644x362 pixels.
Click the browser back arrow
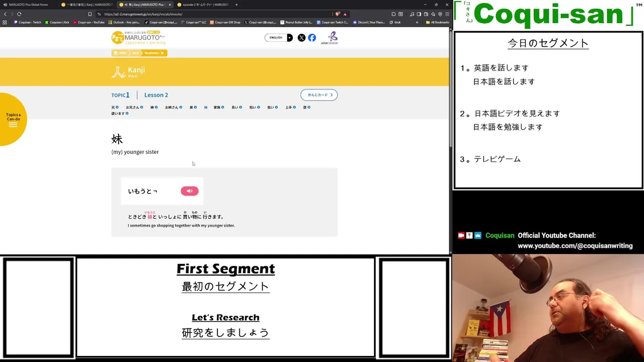pos(6,14)
